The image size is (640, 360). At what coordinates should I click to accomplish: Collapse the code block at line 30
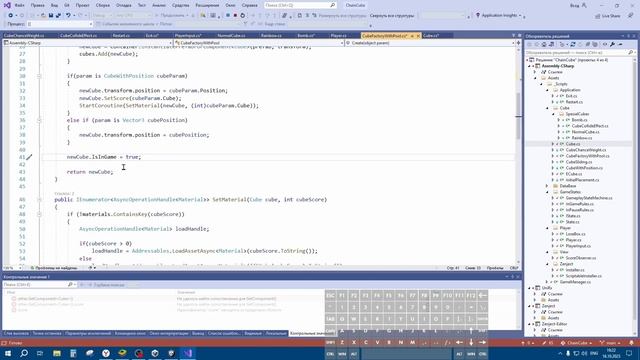click(39, 76)
